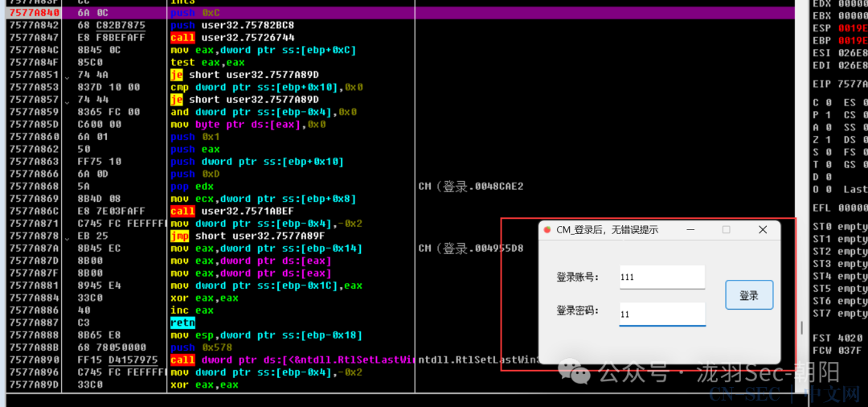The width and height of the screenshot is (868, 407).
Task: Select row at address 7577A863
Action: pos(400,162)
